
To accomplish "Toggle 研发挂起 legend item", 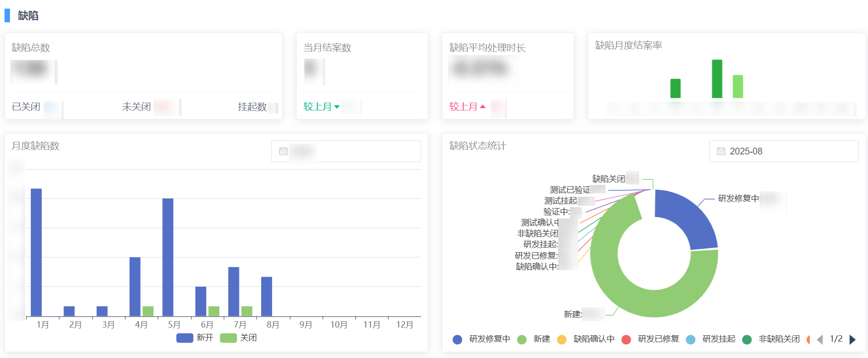I will click(710, 339).
